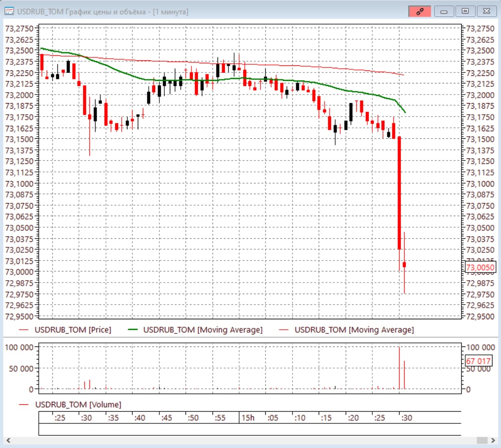Click the 100 000 label on left volume axis

coord(19,347)
